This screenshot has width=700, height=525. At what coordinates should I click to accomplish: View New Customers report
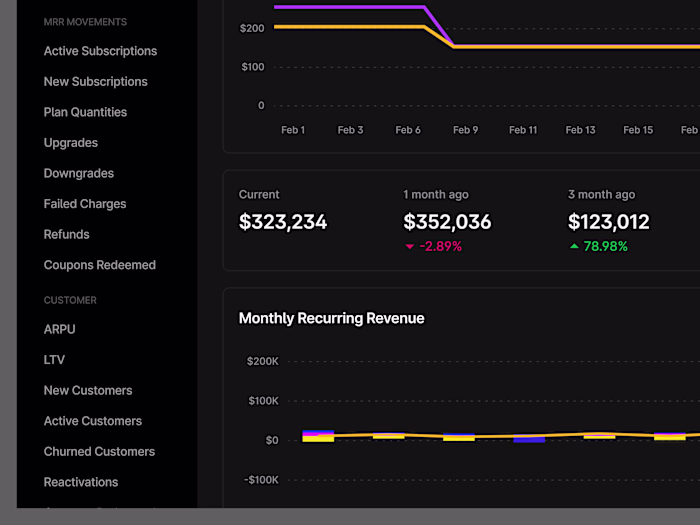tap(88, 391)
